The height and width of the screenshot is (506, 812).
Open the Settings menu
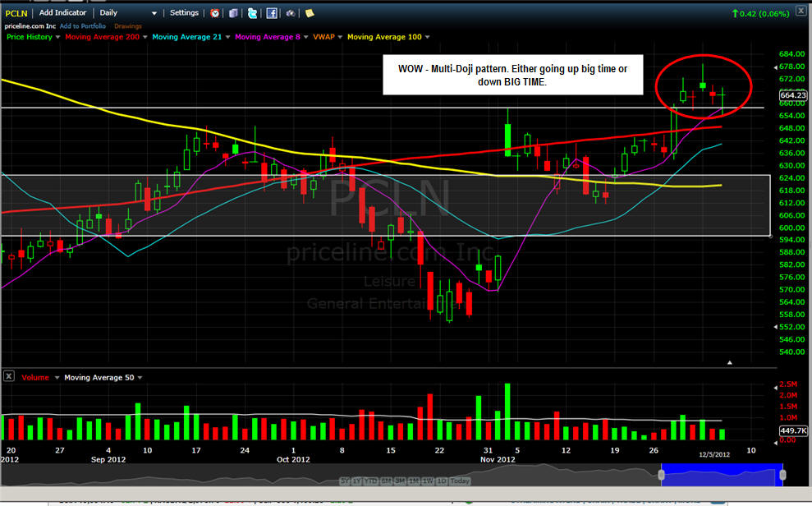coord(183,13)
